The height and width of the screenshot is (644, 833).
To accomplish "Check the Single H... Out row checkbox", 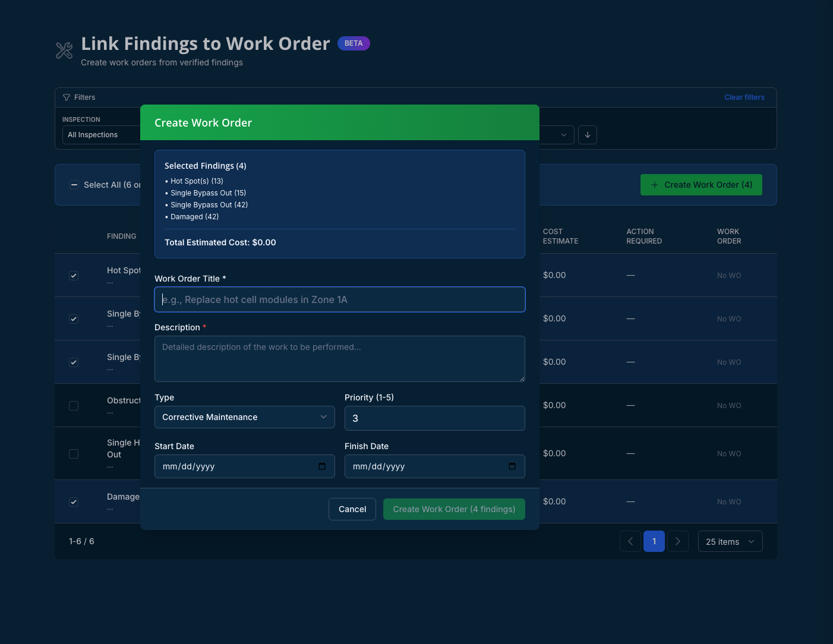I will click(x=74, y=454).
